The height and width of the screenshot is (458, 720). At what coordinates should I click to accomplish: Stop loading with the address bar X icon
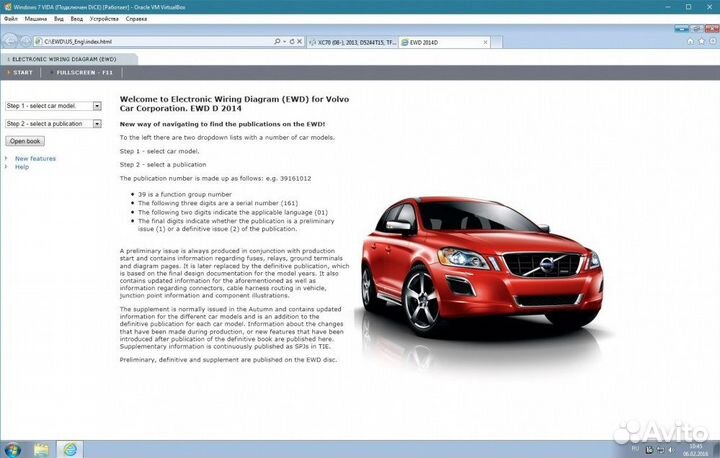pos(299,41)
